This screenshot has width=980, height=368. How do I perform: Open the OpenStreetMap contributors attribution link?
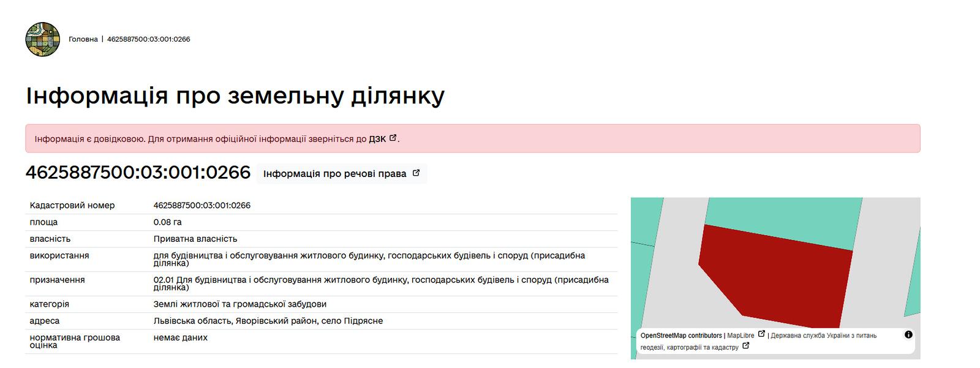click(x=680, y=336)
